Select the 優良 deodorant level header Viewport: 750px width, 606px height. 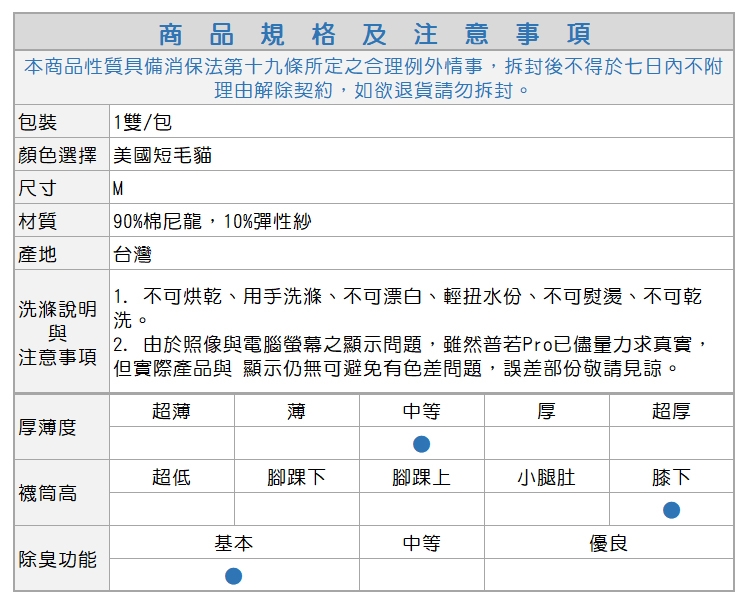coord(608,543)
